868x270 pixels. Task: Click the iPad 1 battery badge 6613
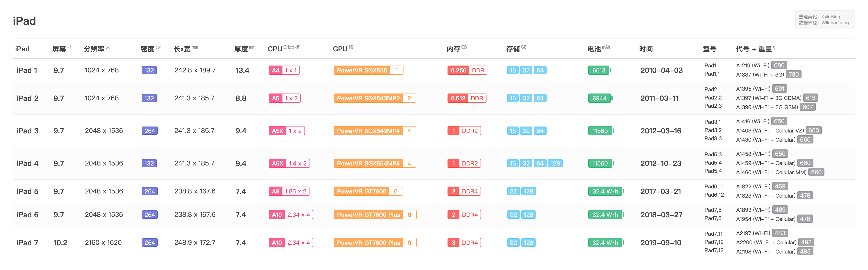pos(600,70)
